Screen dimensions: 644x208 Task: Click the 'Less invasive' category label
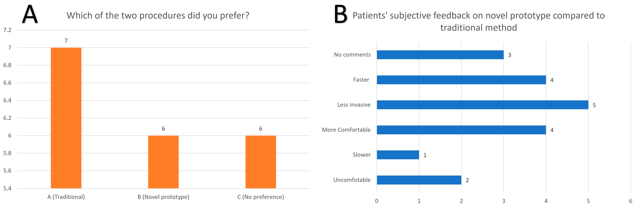pos(354,105)
